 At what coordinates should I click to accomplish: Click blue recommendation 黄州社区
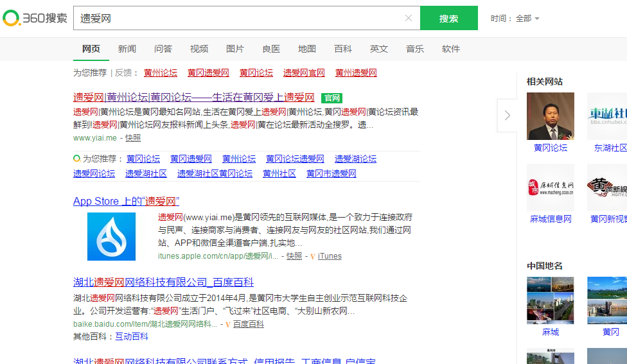279,173
